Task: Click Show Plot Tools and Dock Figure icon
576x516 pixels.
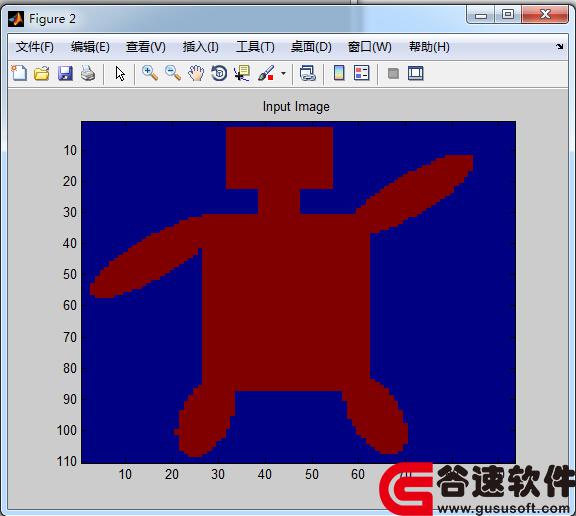Action: coord(416,73)
